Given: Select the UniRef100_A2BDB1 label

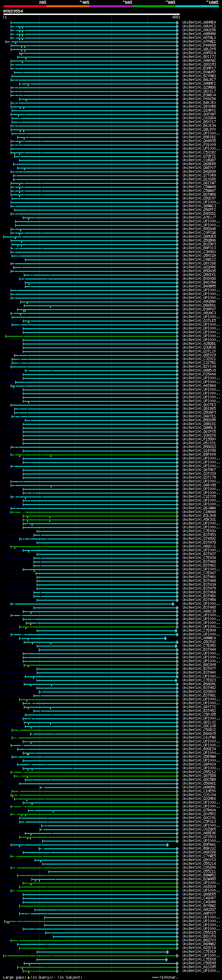Looking at the screenshot, I should tap(199, 343).
